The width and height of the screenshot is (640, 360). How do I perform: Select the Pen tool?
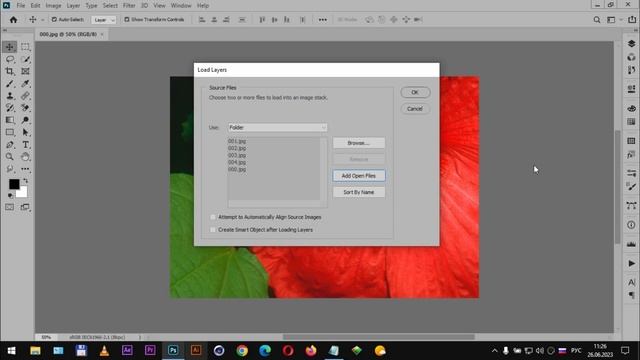10,144
